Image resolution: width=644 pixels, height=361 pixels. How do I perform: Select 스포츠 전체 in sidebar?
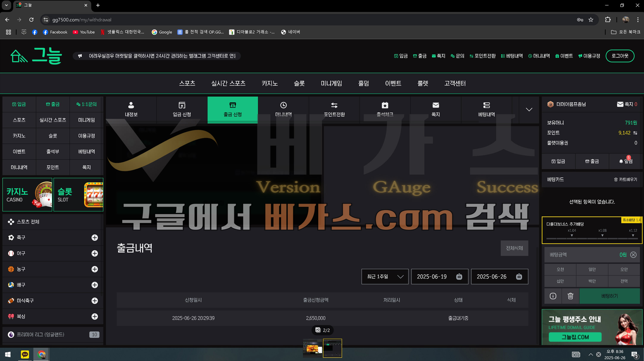(x=53, y=222)
